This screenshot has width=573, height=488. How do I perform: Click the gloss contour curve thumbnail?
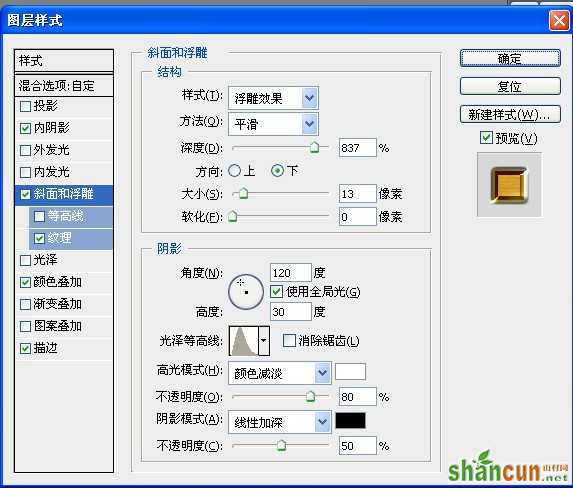244,341
